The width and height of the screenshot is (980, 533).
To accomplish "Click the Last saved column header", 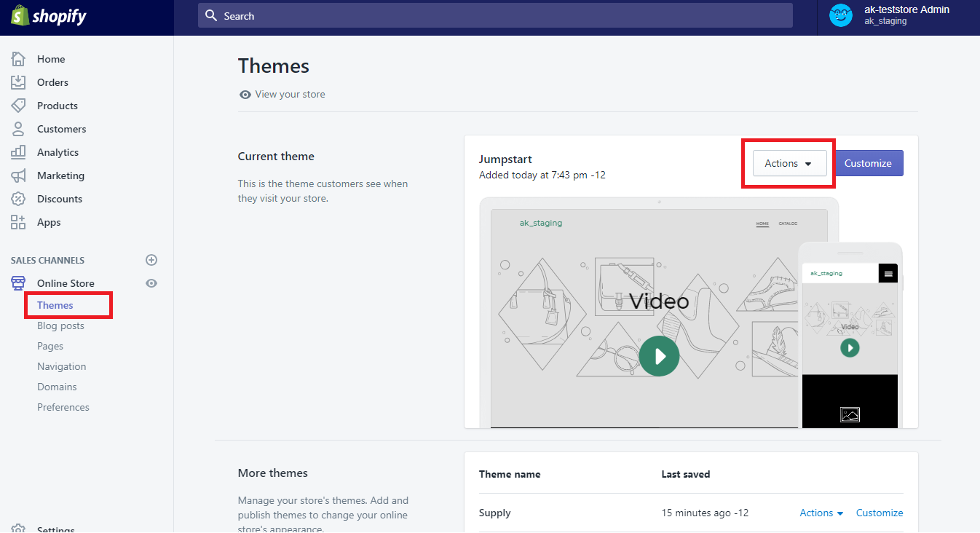I will click(686, 474).
